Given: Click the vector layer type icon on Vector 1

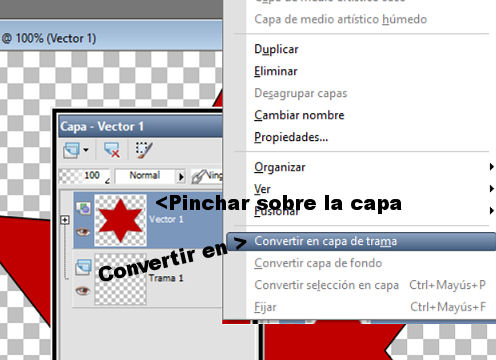Looking at the screenshot, I should click(x=83, y=208).
